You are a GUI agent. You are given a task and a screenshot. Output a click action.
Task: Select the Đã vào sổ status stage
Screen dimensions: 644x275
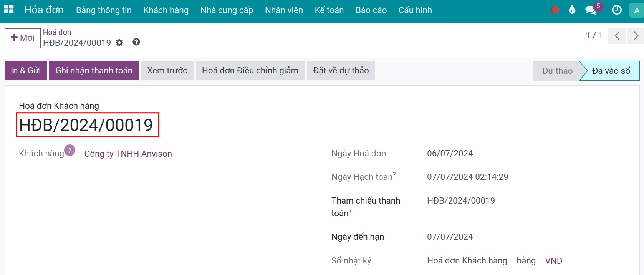[611, 71]
